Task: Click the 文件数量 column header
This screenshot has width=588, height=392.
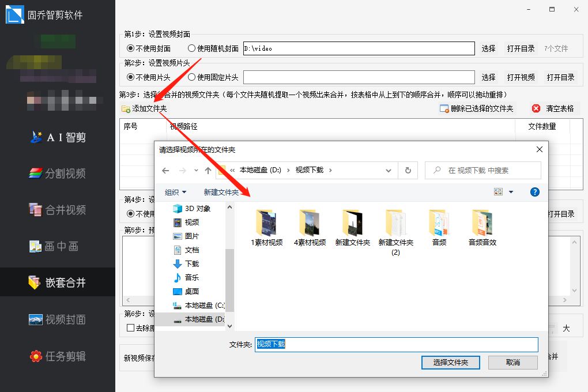Action: click(x=542, y=126)
